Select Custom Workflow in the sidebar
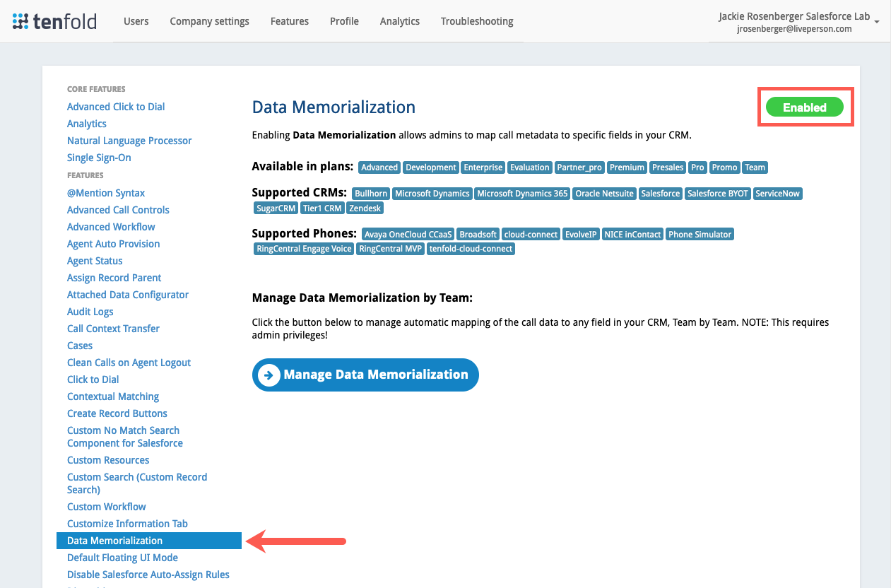Screen dimensions: 891x588 click(x=106, y=506)
